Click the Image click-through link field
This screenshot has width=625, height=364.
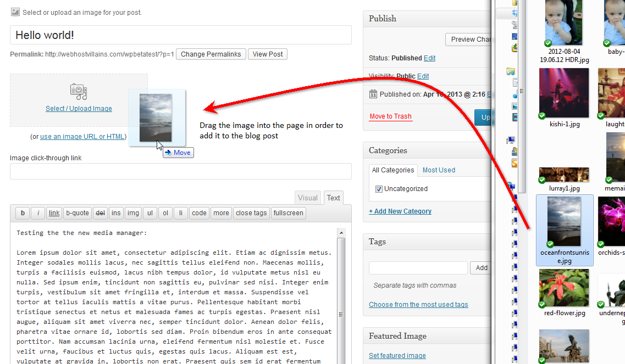tap(180, 171)
